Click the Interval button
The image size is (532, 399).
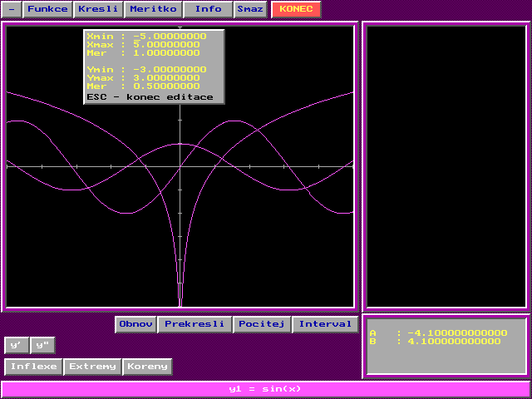325,324
